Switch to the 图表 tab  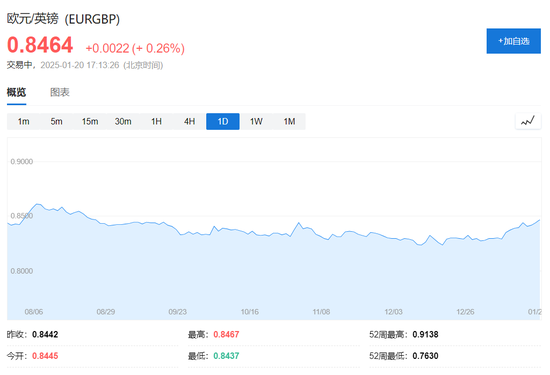click(x=60, y=92)
